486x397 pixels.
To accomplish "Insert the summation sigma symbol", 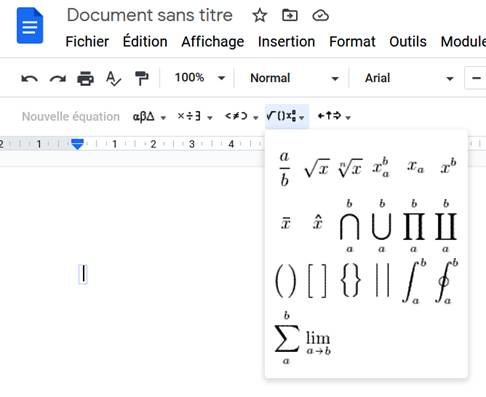I will pyautogui.click(x=286, y=338).
